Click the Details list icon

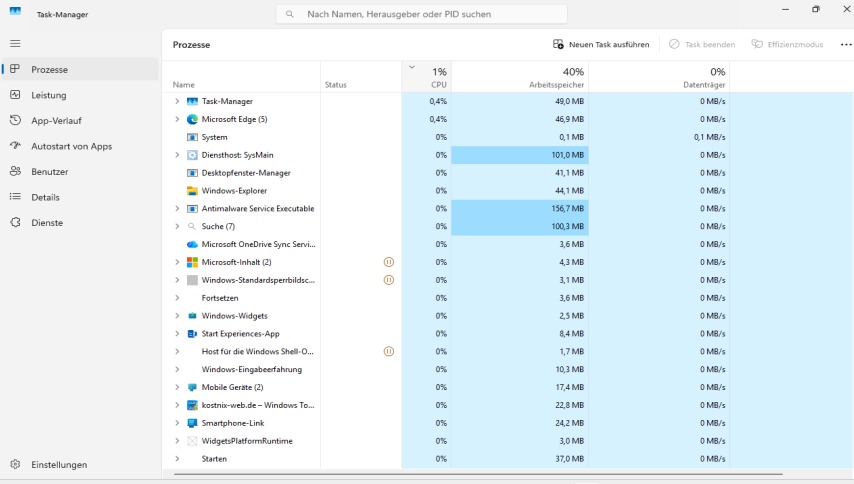pos(15,197)
